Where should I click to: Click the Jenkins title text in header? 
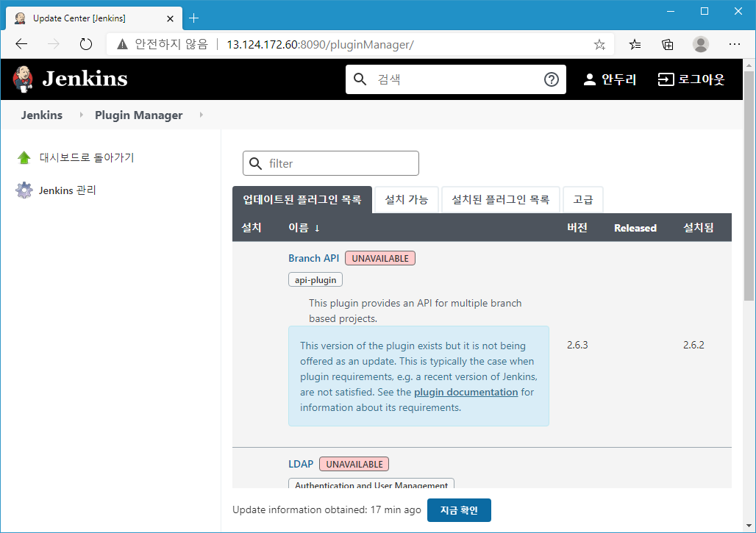pyautogui.click(x=85, y=79)
